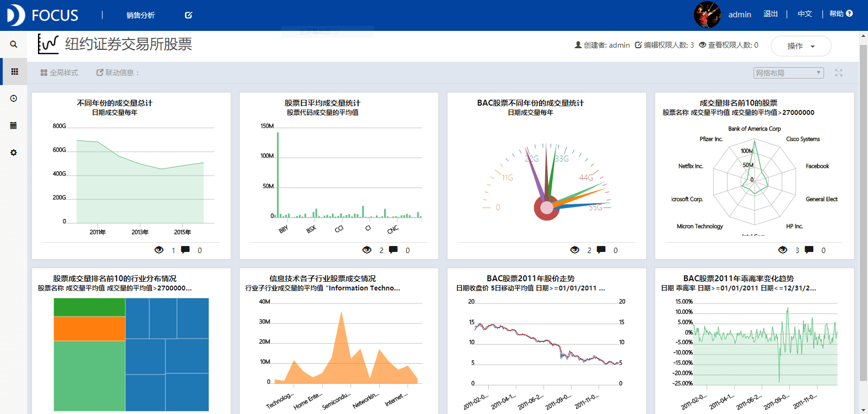The height and width of the screenshot is (414, 868).
Task: Toggle views eye on 股票日平均成交量统计 card
Action: coord(367,250)
